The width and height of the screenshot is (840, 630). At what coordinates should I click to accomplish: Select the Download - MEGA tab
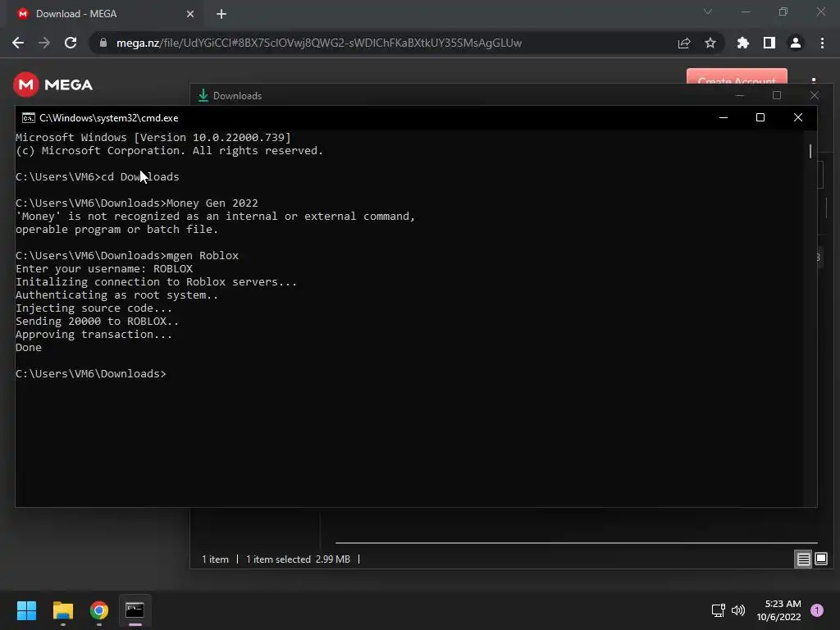tap(104, 14)
